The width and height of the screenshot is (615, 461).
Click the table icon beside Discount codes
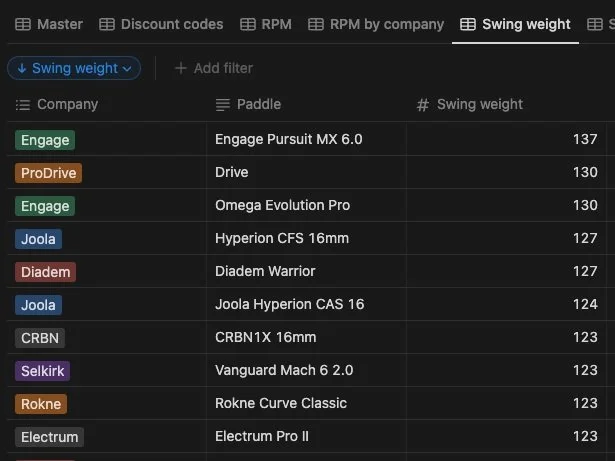click(x=107, y=24)
